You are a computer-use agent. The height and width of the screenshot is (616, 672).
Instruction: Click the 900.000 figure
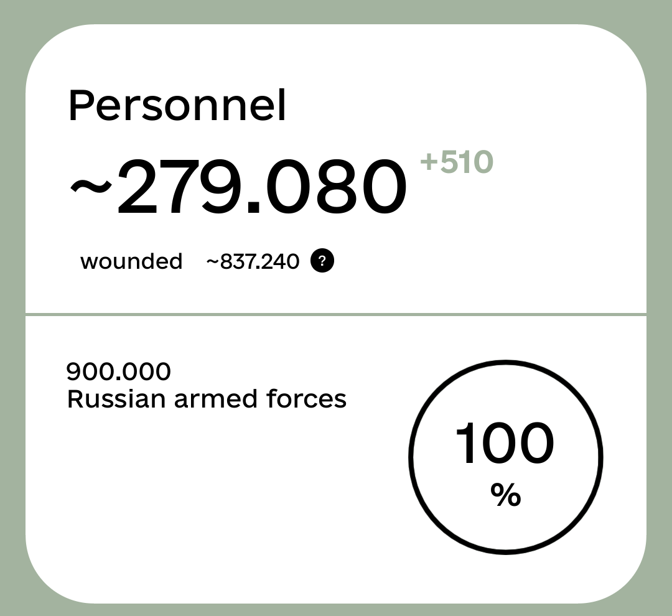(x=119, y=371)
